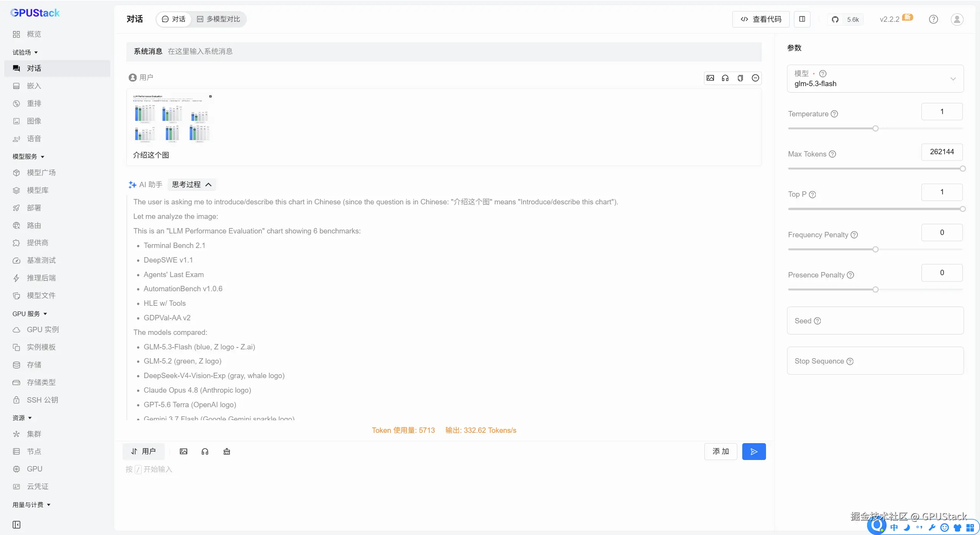This screenshot has width=980, height=535.
Task: Clear messages with the input toolbar broom icon
Action: tap(227, 452)
